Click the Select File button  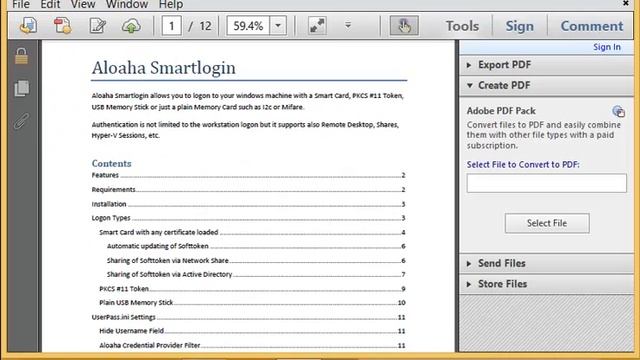pos(547,223)
